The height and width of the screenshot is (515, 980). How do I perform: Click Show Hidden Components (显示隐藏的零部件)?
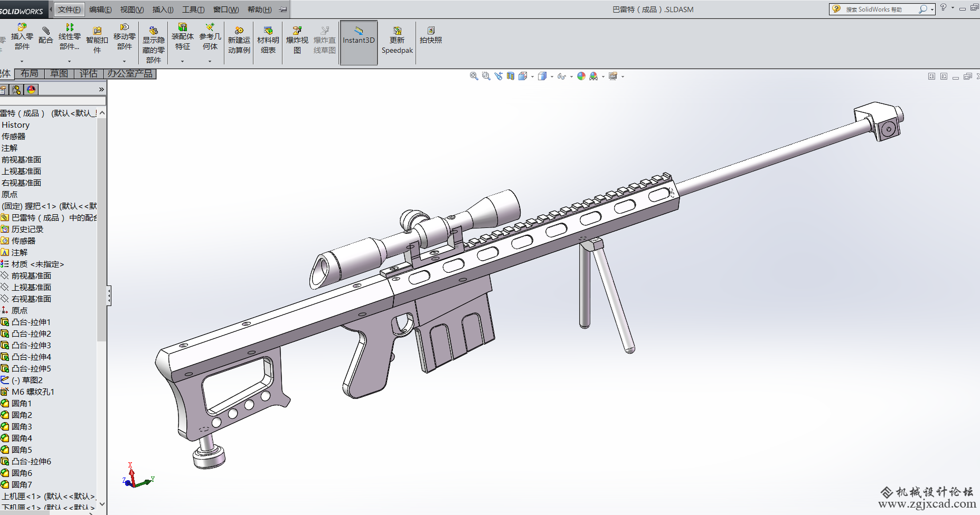pyautogui.click(x=153, y=44)
